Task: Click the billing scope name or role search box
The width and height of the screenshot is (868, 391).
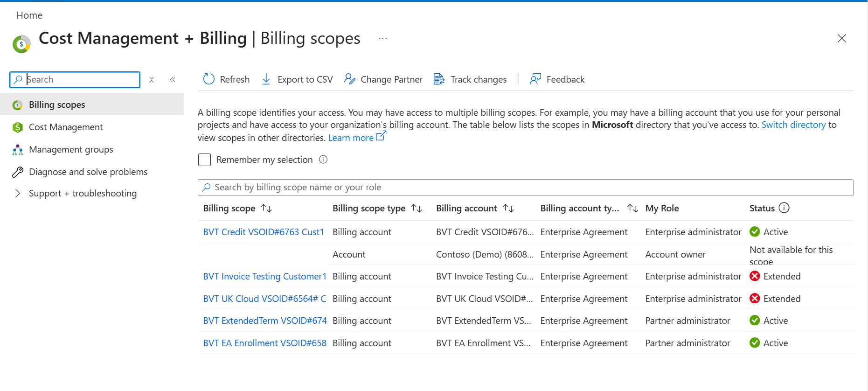Action: pos(525,188)
